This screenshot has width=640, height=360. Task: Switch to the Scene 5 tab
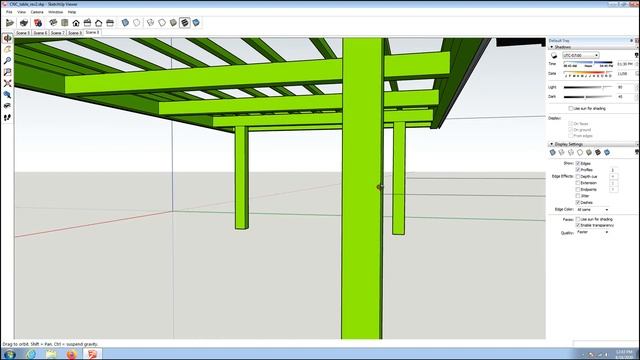tap(22, 33)
